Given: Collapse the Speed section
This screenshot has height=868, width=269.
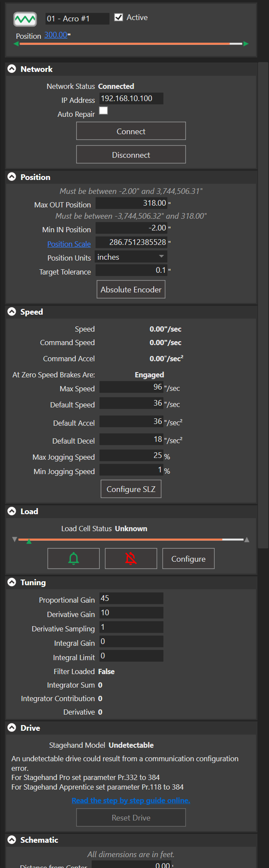Looking at the screenshot, I should pyautogui.click(x=12, y=312).
